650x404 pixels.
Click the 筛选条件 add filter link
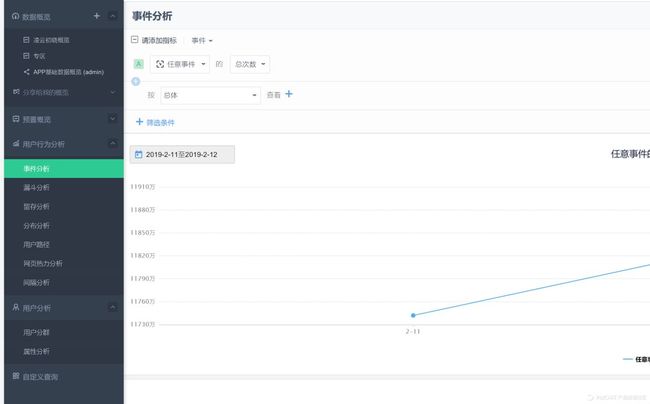(155, 122)
